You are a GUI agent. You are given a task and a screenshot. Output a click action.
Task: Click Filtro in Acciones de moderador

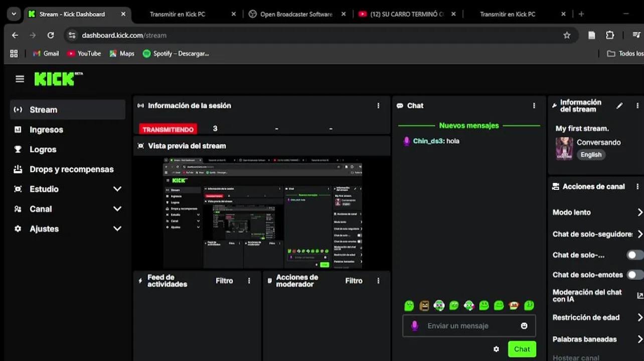tap(354, 281)
